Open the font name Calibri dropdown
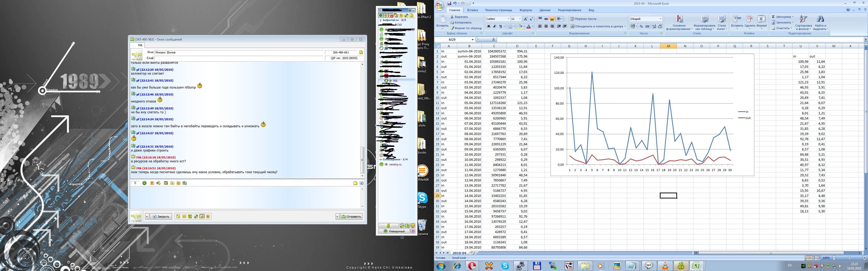 point(508,19)
